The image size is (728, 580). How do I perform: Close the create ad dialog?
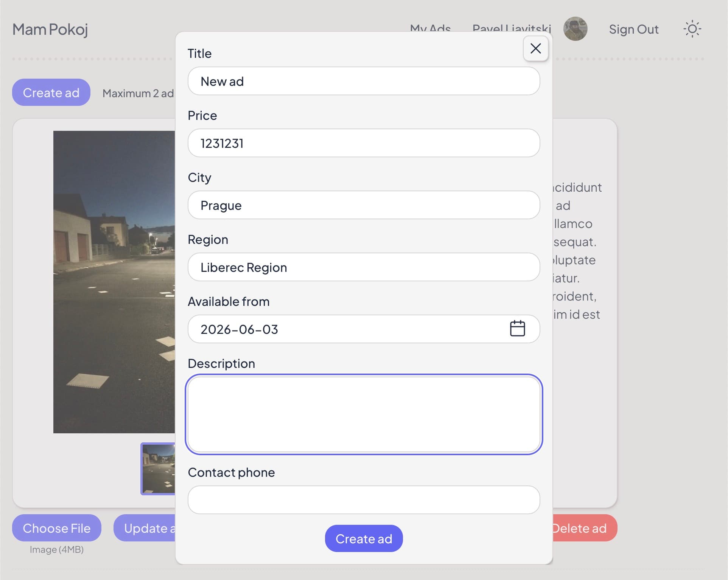point(535,48)
